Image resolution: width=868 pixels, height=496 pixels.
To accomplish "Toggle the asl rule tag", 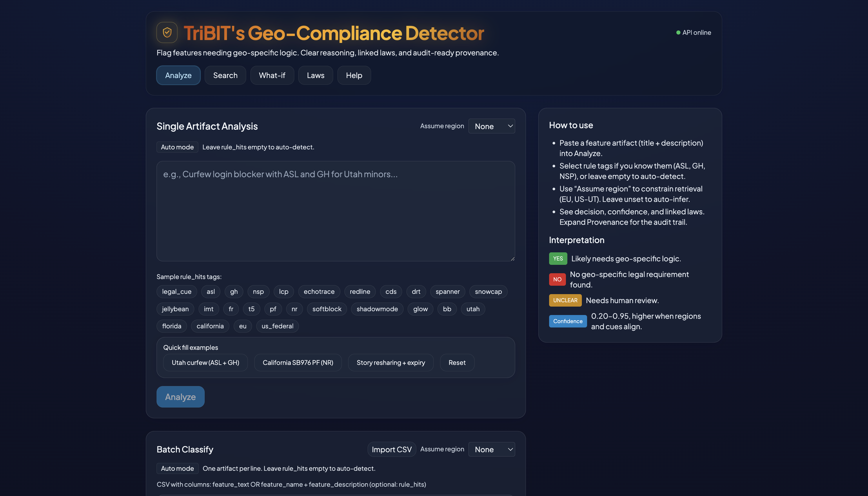I will [x=210, y=292].
